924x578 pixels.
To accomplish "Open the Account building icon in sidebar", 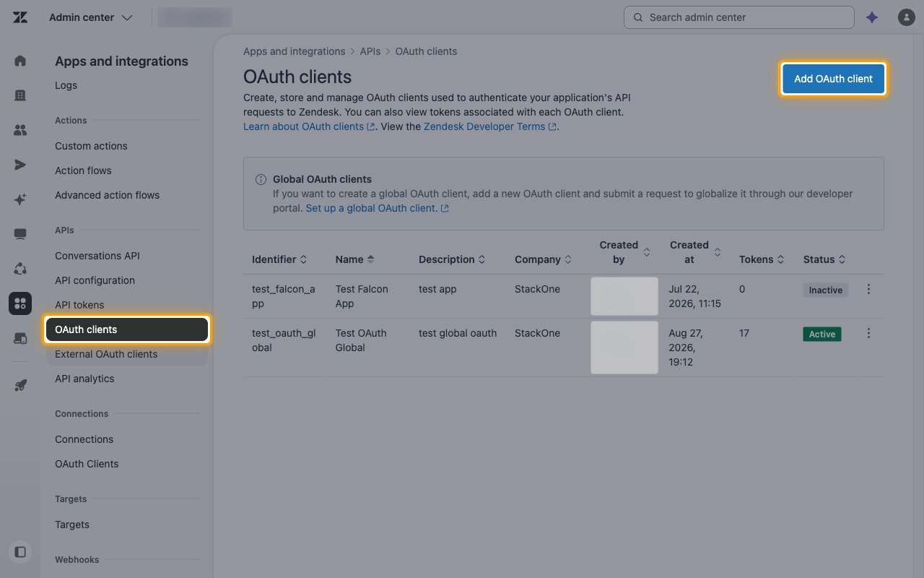I will 20,95.
